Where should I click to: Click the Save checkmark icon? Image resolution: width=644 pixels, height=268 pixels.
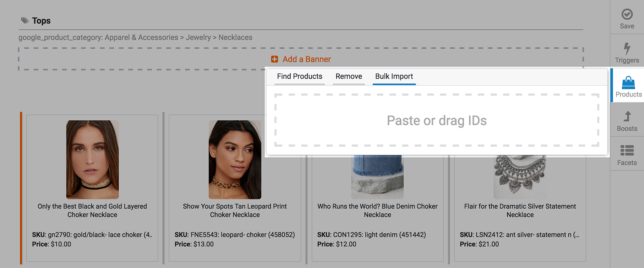627,14
